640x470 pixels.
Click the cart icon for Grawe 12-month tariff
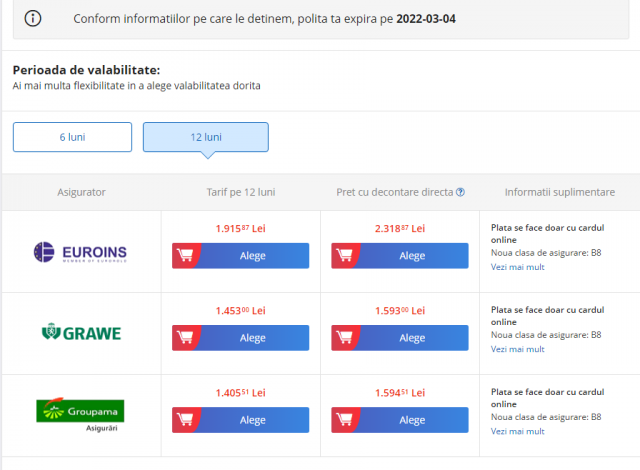click(x=185, y=338)
